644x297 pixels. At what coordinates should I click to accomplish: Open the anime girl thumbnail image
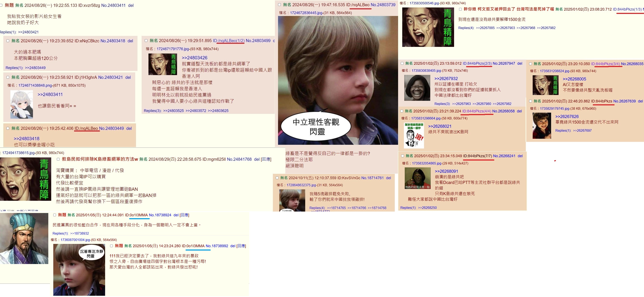coord(22,104)
